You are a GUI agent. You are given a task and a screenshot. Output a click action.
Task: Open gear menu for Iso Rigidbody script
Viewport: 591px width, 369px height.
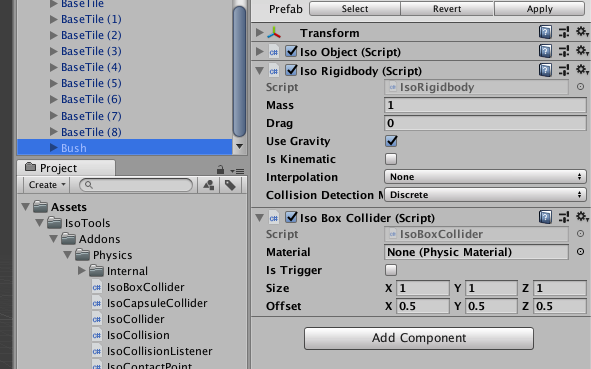coord(582,70)
